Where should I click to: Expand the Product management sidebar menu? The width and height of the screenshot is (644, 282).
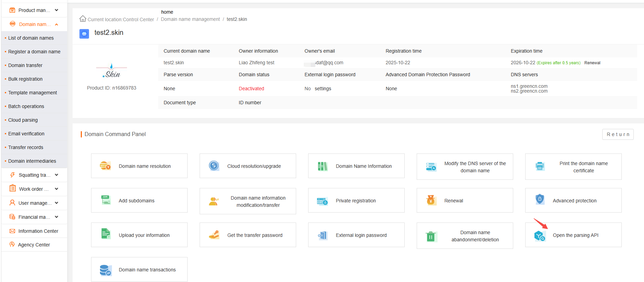(34, 10)
